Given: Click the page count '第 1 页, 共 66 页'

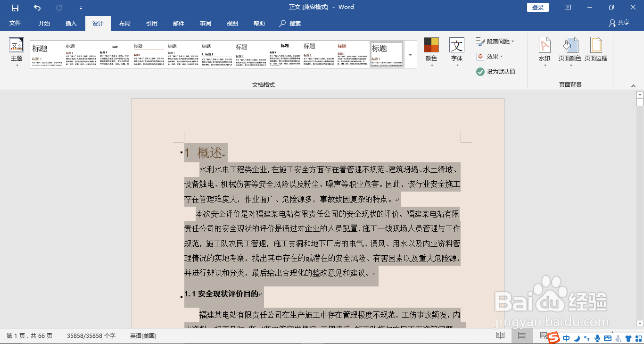Looking at the screenshot, I should coord(29,336).
